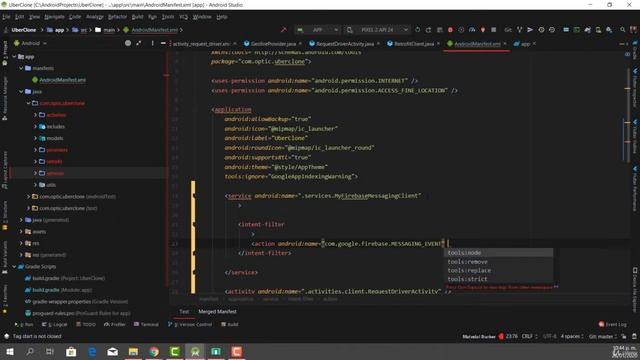
Task: Click the red debug bug icon
Action: (x=450, y=30)
